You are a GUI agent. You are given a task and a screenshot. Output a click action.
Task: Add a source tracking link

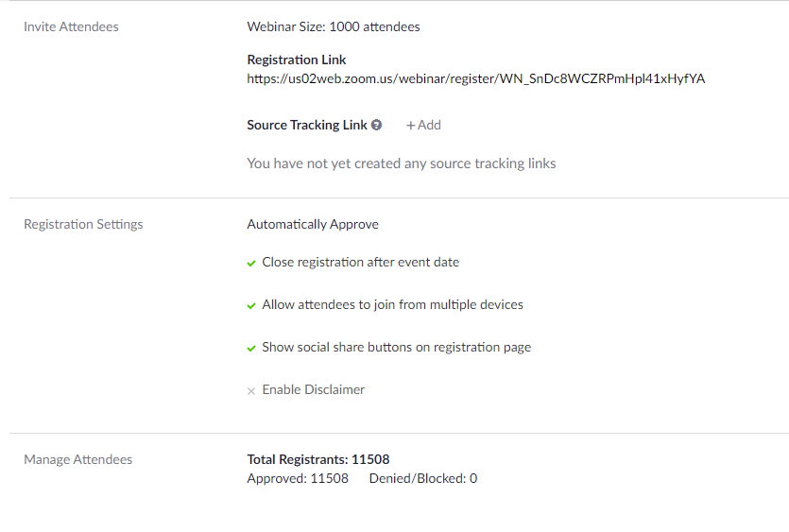click(423, 125)
